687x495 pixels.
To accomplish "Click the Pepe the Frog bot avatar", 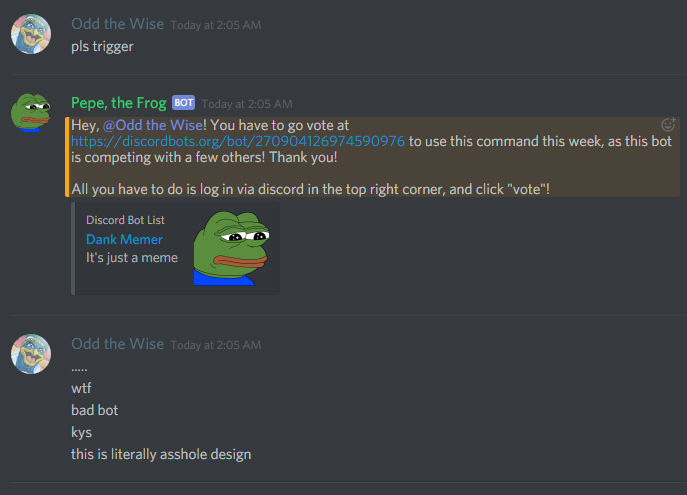I will [x=31, y=113].
